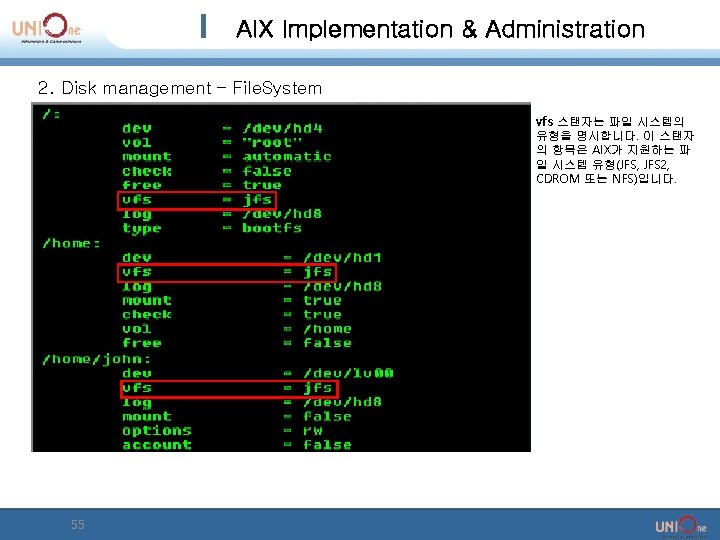The image size is (720, 540).
Task: Click the page number 55
Action: 78,524
